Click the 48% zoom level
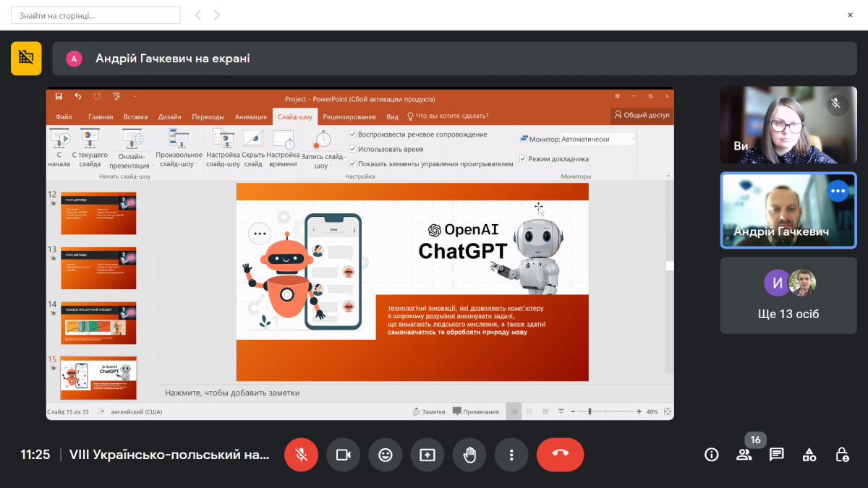868x488 pixels. click(x=652, y=411)
